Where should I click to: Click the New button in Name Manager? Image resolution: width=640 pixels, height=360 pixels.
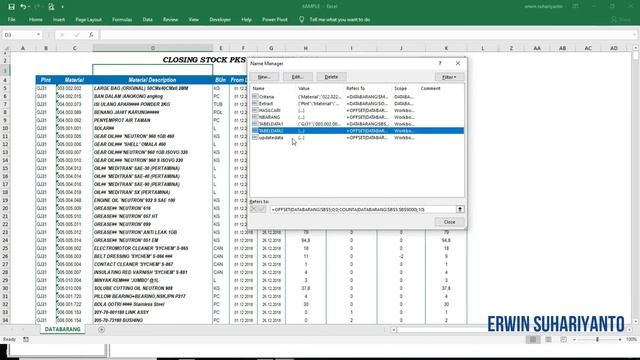coord(264,77)
